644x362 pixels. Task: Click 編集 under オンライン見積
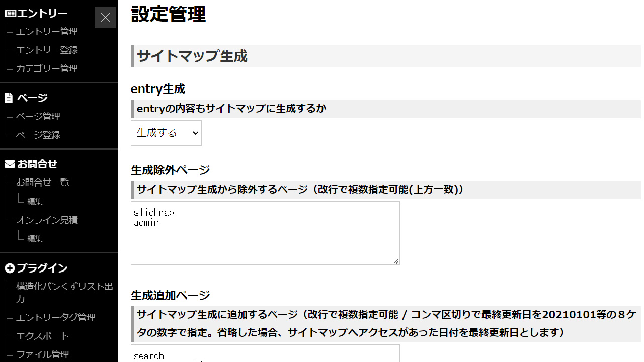pyautogui.click(x=35, y=238)
